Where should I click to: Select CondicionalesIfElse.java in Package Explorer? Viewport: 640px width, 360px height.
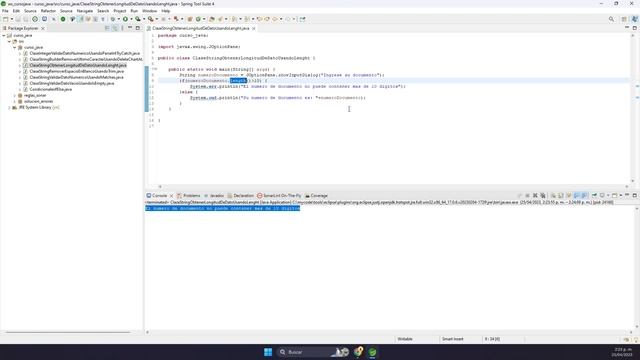(x=50, y=89)
